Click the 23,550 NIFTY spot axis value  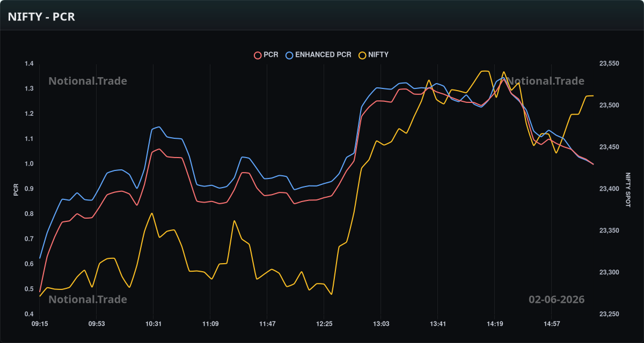coord(609,64)
